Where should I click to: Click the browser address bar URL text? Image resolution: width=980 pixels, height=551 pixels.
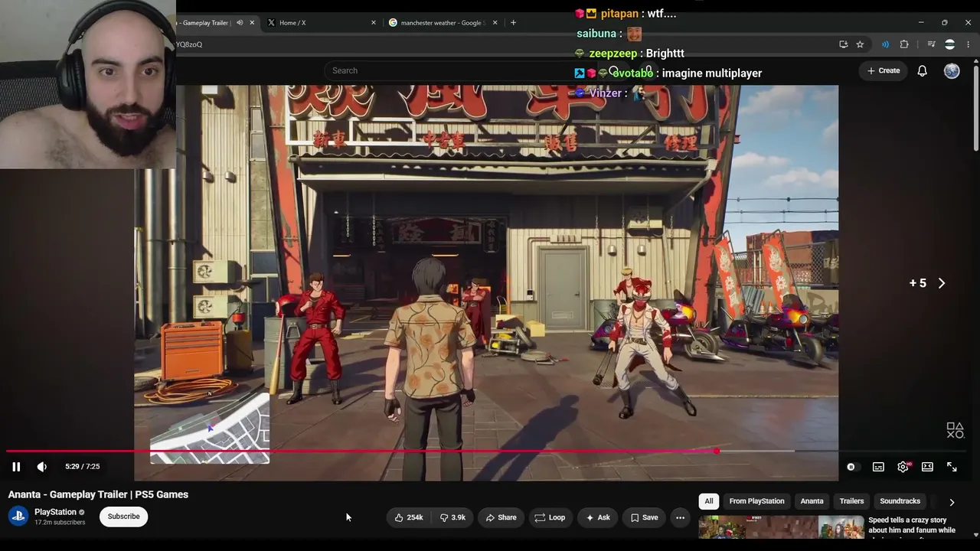point(190,44)
